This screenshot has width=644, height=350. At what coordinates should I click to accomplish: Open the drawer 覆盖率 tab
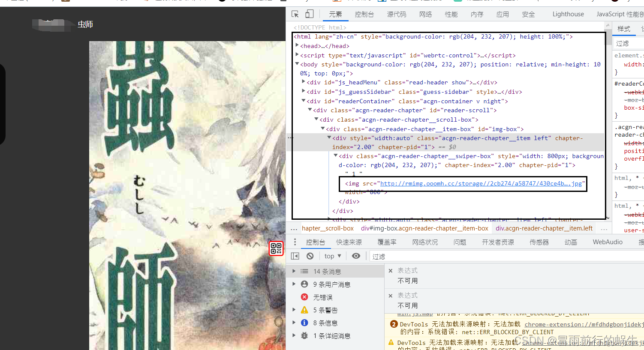[x=387, y=242]
